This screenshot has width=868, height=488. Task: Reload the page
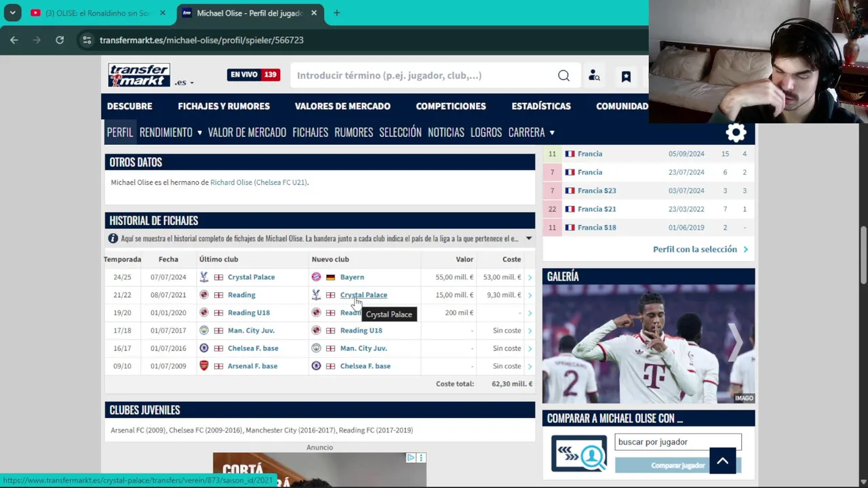60,40
